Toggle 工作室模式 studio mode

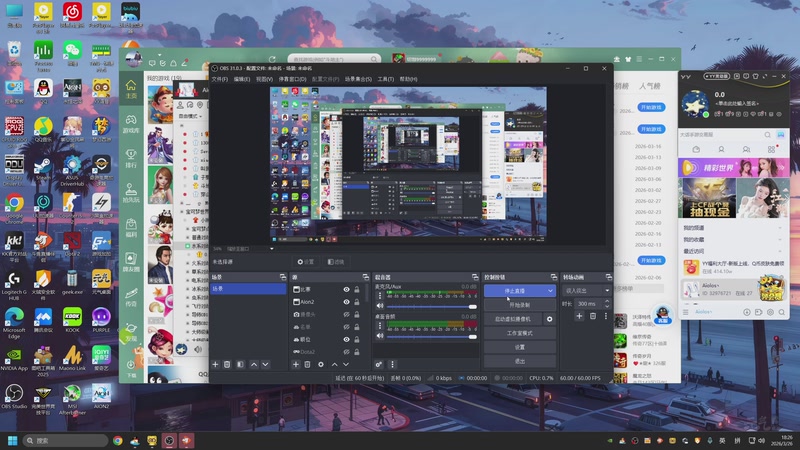click(519, 333)
